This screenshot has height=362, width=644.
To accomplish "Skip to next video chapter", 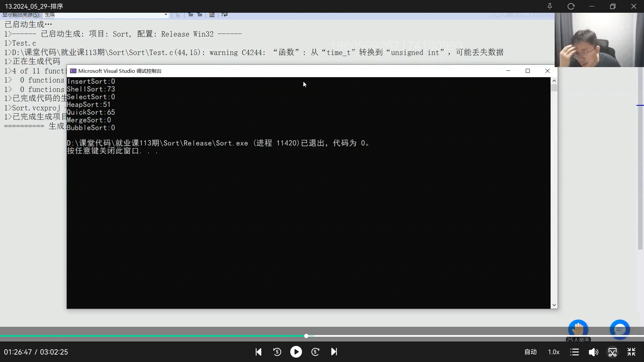I will click(334, 352).
